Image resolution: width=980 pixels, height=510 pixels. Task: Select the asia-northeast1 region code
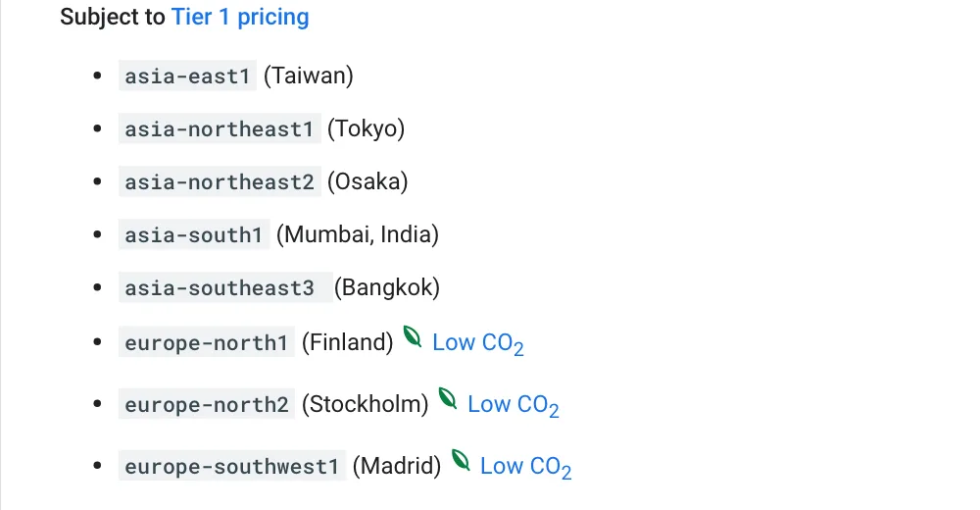[x=220, y=128]
